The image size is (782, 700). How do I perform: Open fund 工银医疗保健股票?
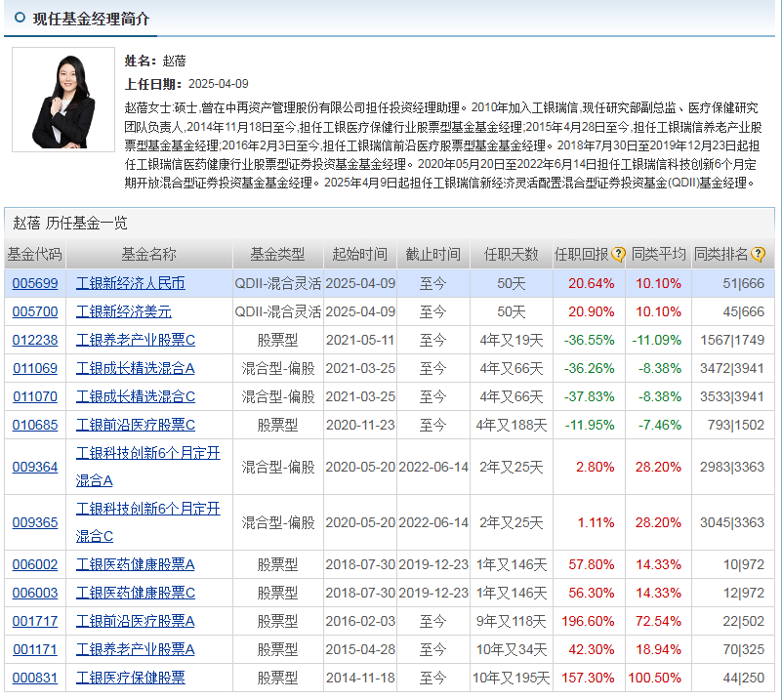point(131,679)
